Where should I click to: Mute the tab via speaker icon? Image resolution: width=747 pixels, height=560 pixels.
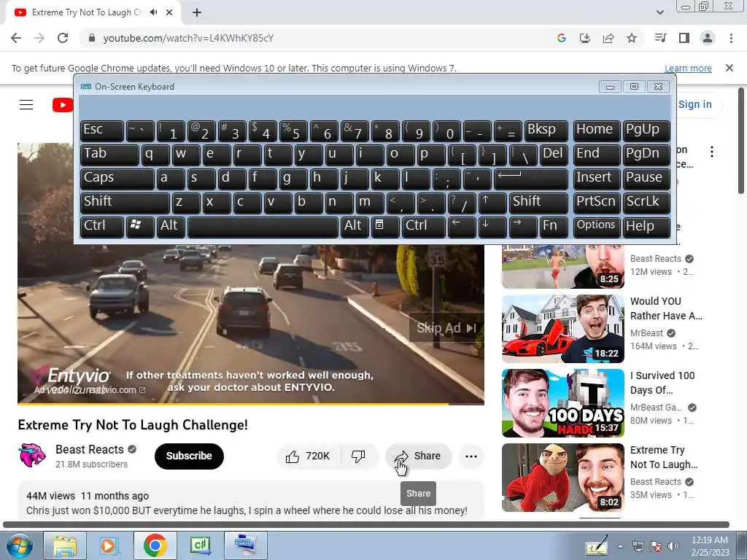coord(153,12)
